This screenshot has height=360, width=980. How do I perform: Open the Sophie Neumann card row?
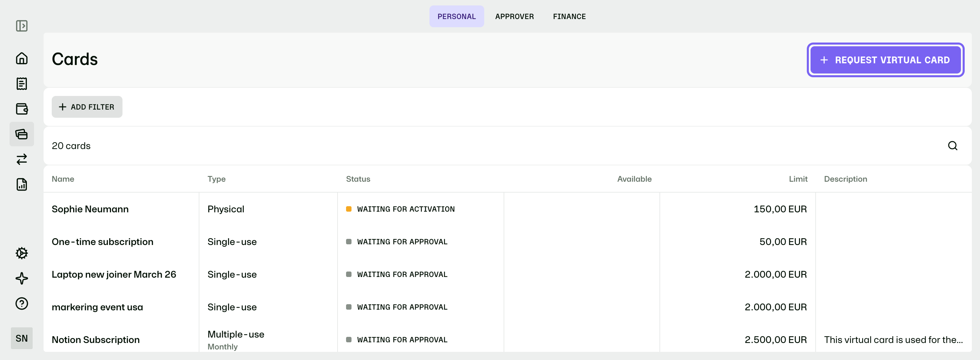coord(507,209)
